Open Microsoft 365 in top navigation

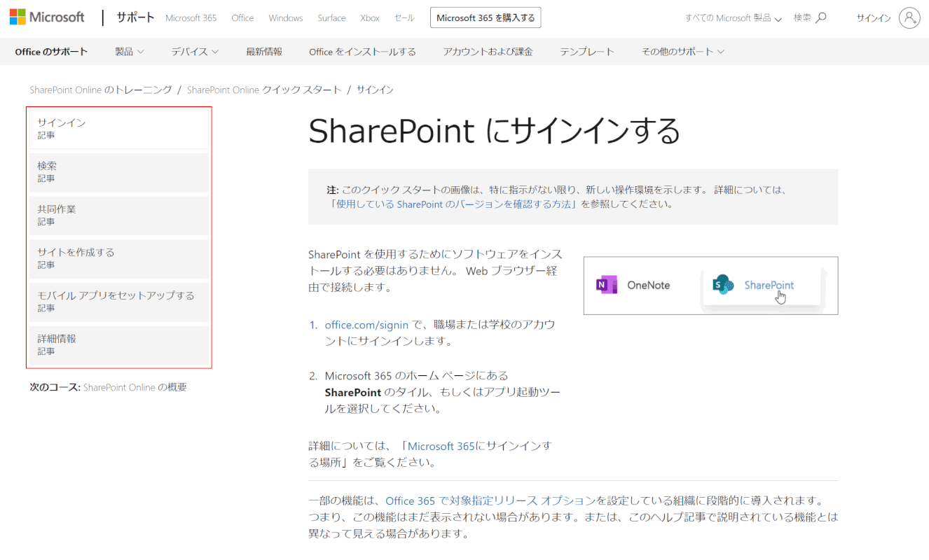tap(191, 18)
